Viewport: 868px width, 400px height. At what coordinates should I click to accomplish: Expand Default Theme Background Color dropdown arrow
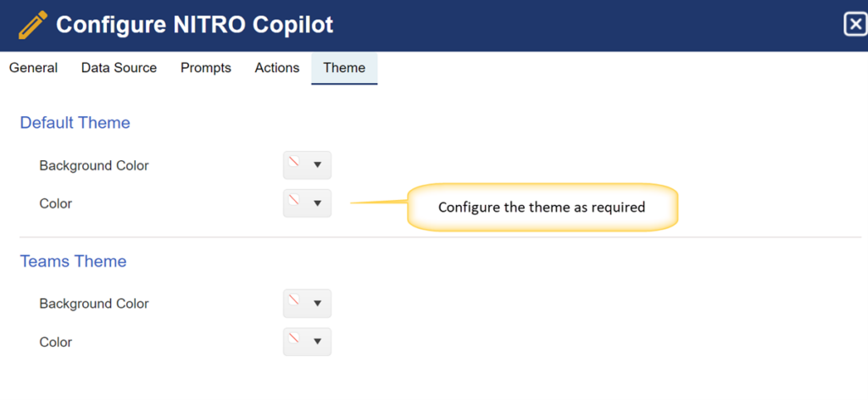(x=317, y=165)
